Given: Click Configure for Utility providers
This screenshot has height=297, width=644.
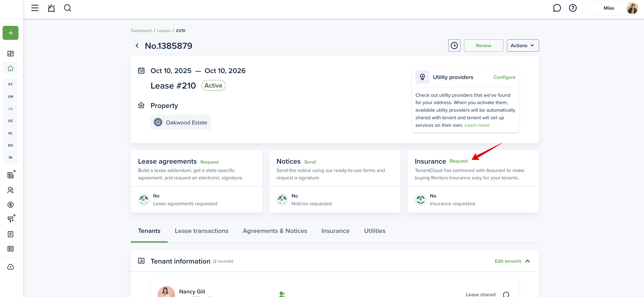Looking at the screenshot, I should pos(504,77).
